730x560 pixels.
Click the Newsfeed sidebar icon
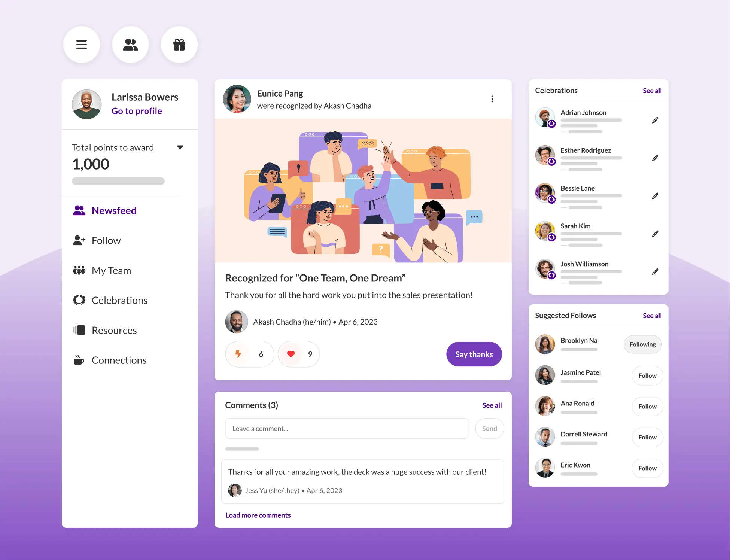tap(79, 210)
